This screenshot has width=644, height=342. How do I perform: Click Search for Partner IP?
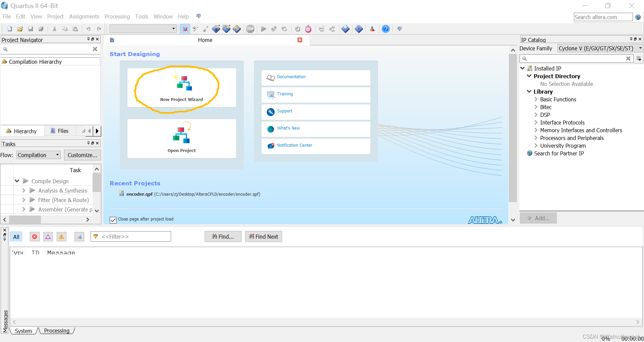(x=559, y=153)
